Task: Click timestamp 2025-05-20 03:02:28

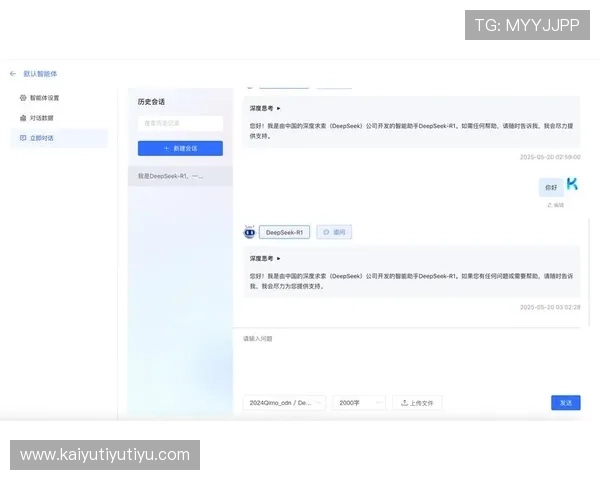Action: 550,307
